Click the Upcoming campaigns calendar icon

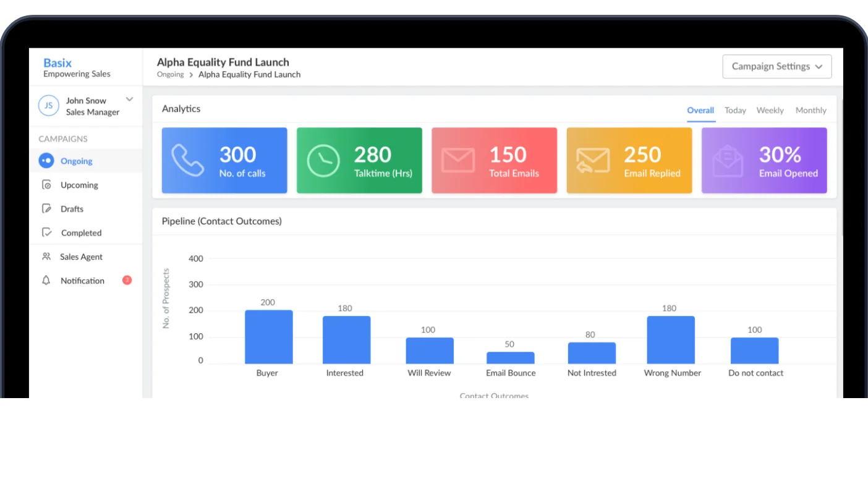click(46, 185)
